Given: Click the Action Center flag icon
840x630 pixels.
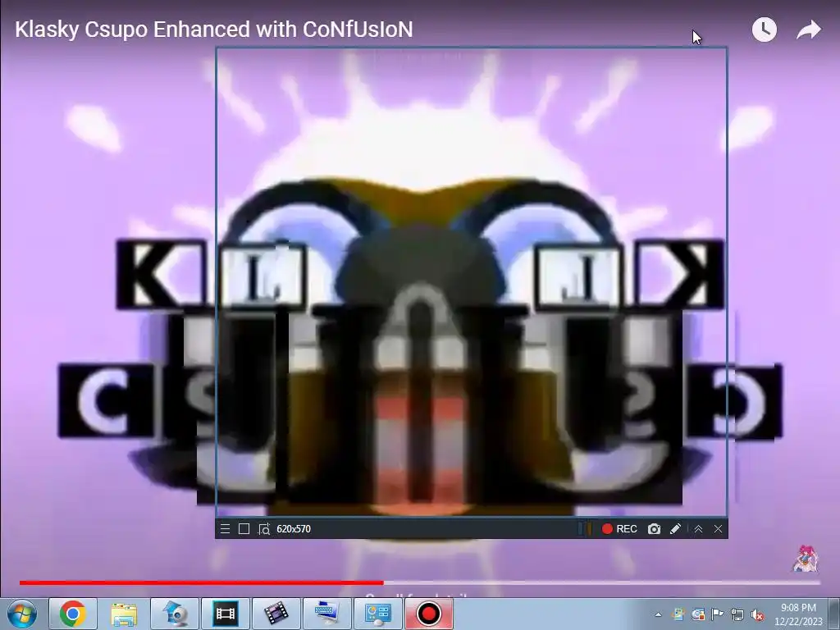Looking at the screenshot, I should tap(717, 614).
